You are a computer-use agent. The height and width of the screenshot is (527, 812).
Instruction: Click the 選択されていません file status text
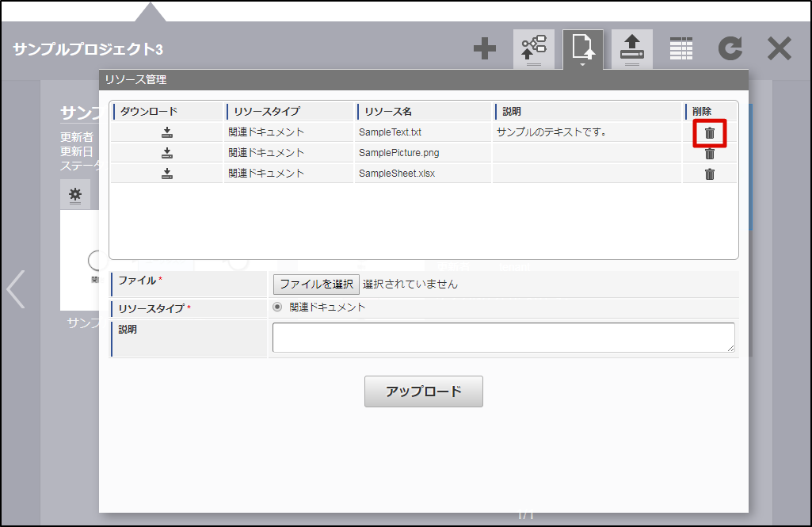coord(410,284)
